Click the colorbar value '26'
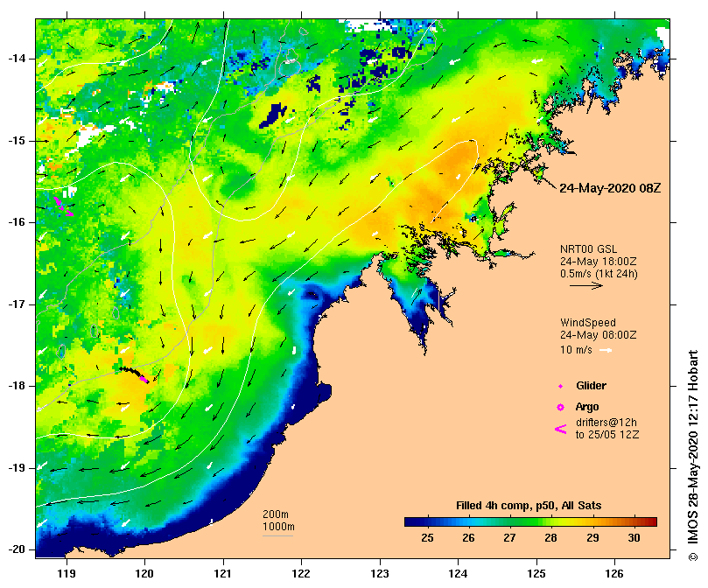Image resolution: width=708 pixels, height=588 pixels. tap(469, 538)
